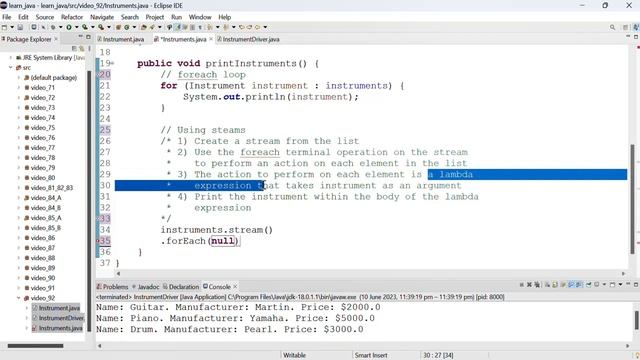
Task: Close the Package Explorer view tab
Action: [x=56, y=39]
